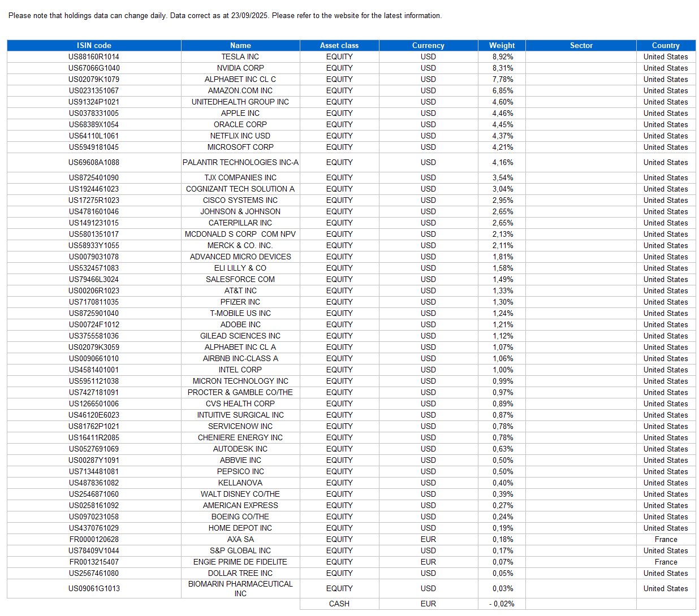
Task: Click the -0,02% cash weight cell
Action: click(x=502, y=604)
